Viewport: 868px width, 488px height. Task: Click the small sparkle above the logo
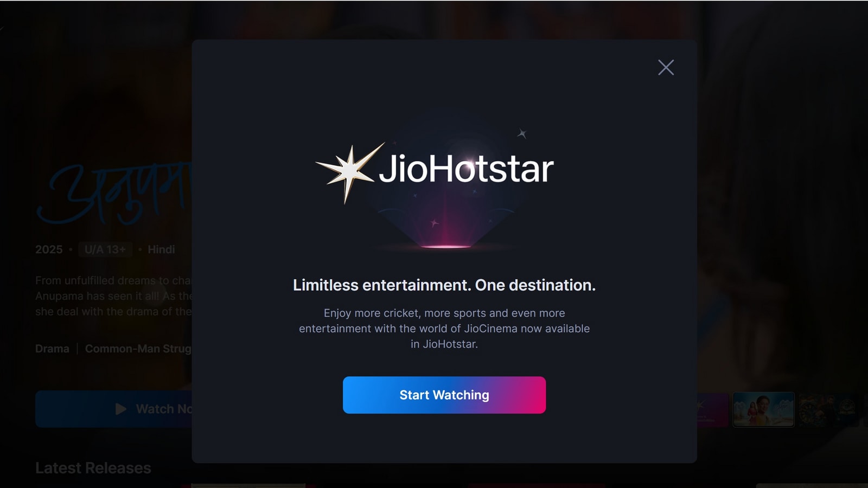tap(522, 133)
